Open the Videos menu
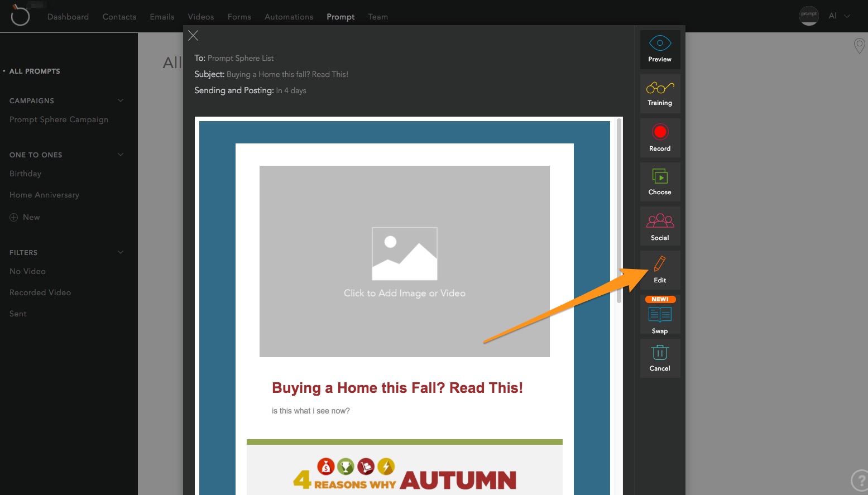The image size is (868, 495). coord(201,17)
